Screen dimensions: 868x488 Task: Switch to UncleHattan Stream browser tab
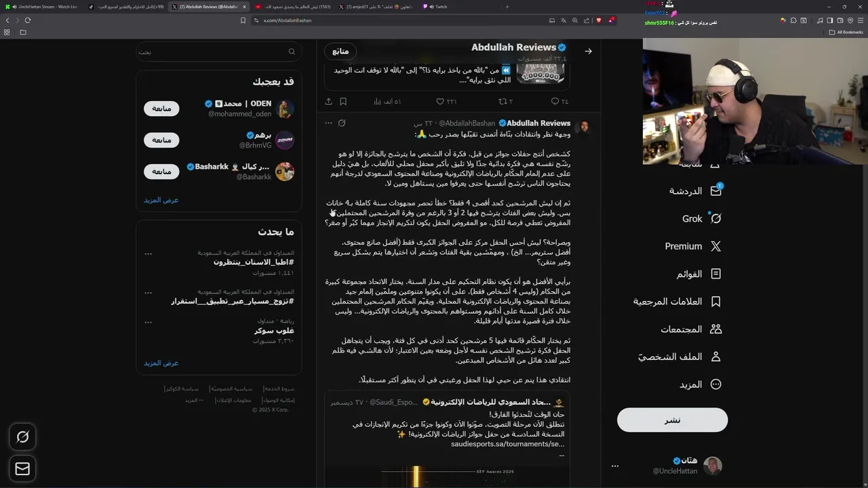tap(43, 7)
